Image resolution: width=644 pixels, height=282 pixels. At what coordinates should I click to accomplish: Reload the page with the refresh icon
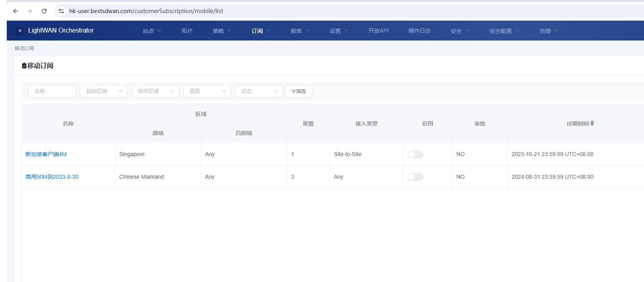(44, 11)
